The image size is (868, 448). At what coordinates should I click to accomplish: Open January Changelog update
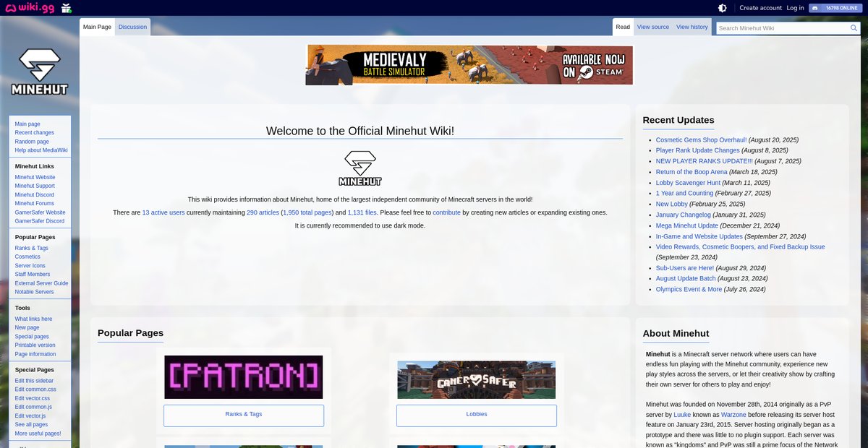coord(684,215)
